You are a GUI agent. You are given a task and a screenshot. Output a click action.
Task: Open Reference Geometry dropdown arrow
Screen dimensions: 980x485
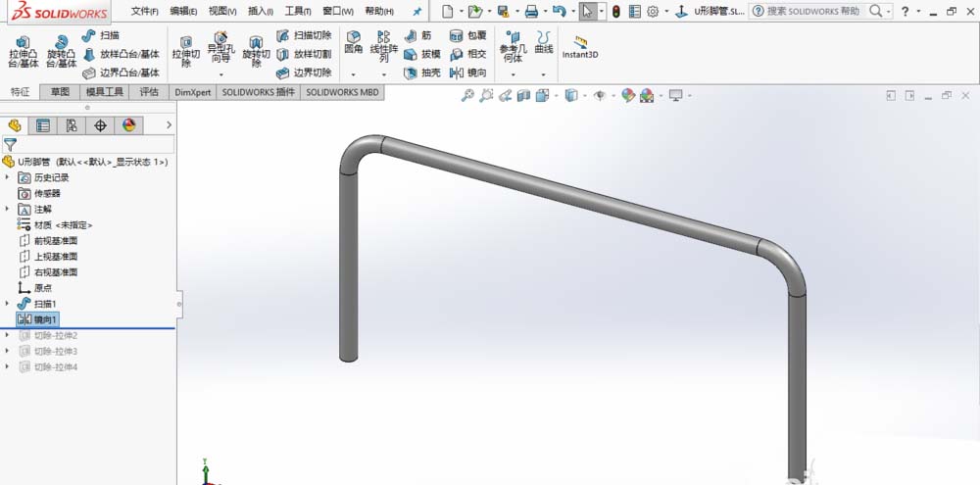[x=514, y=74]
